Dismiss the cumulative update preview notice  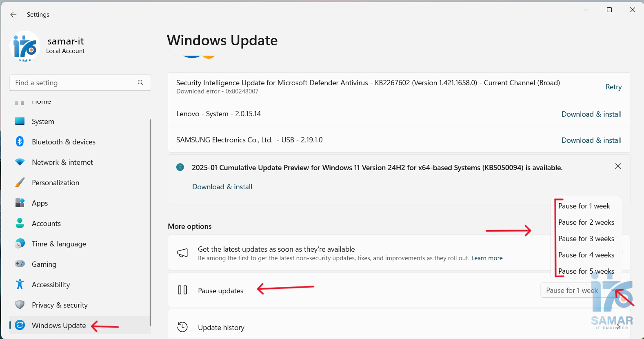coord(618,166)
